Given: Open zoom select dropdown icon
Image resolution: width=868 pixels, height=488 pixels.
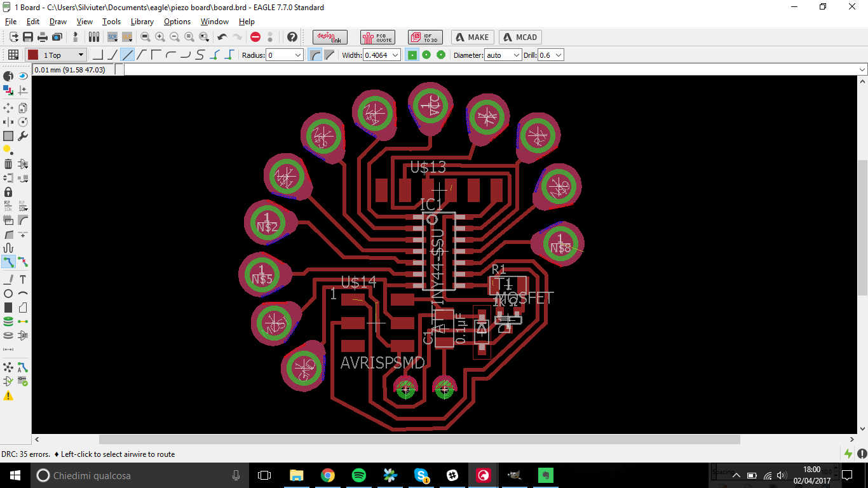Looking at the screenshot, I should (x=205, y=37).
